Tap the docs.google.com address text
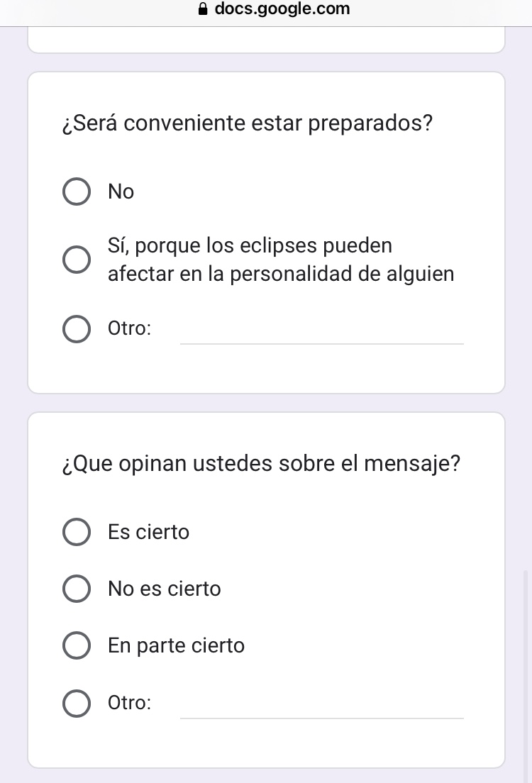Screen dimensions: 532x783 tap(282, 9)
